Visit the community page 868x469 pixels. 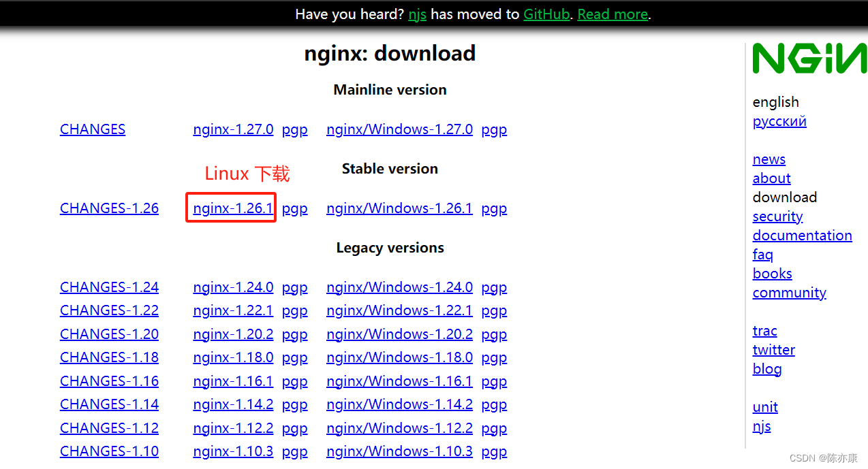(x=790, y=293)
